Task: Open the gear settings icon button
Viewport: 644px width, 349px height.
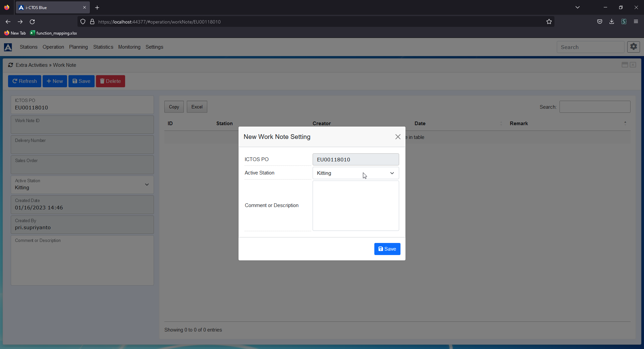Action: pos(634,47)
